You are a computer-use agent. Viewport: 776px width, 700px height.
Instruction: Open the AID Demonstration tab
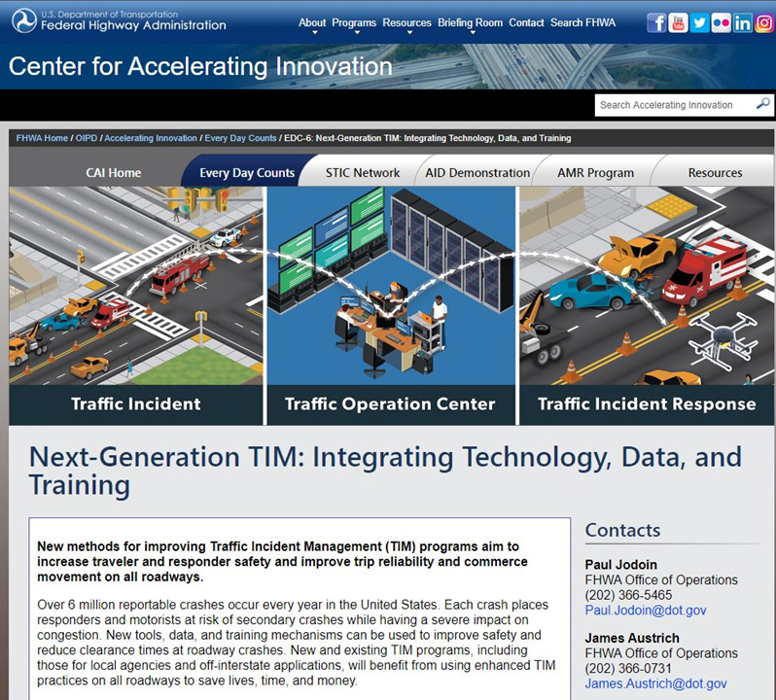477,173
